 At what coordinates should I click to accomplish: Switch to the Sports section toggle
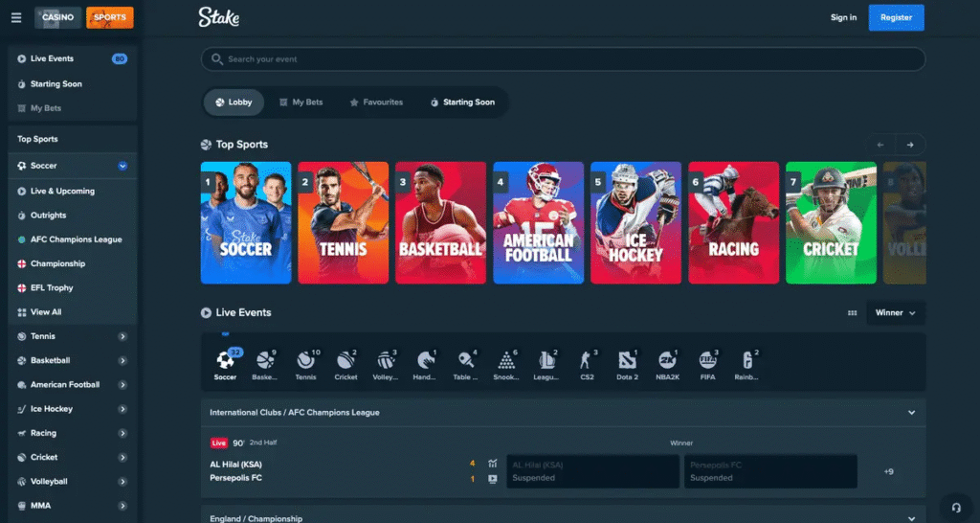pyautogui.click(x=110, y=17)
